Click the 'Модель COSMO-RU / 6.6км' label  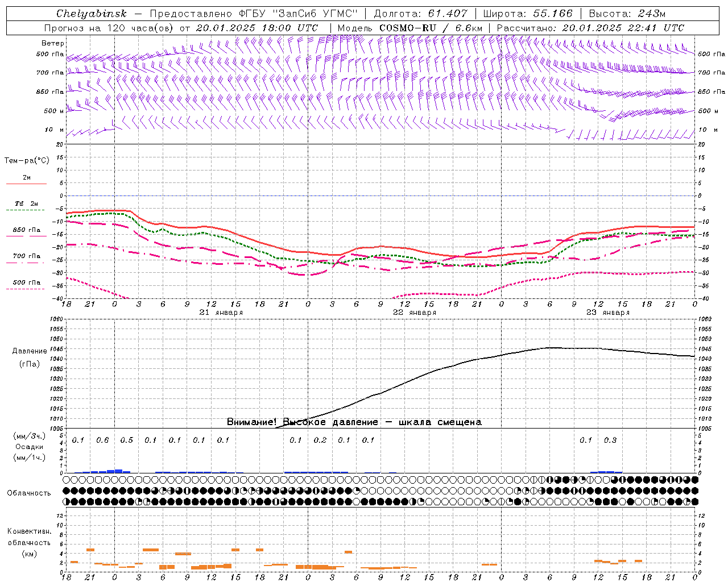click(410, 28)
